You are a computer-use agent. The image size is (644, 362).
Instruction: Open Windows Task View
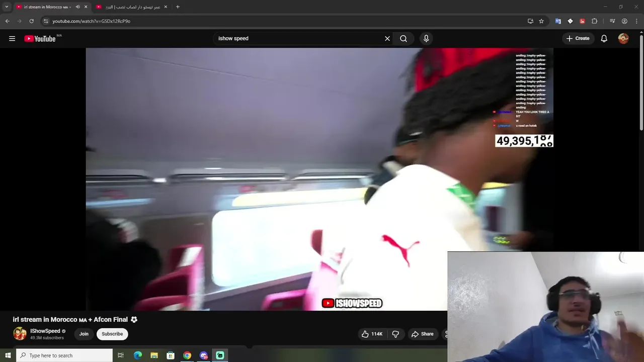click(x=121, y=355)
